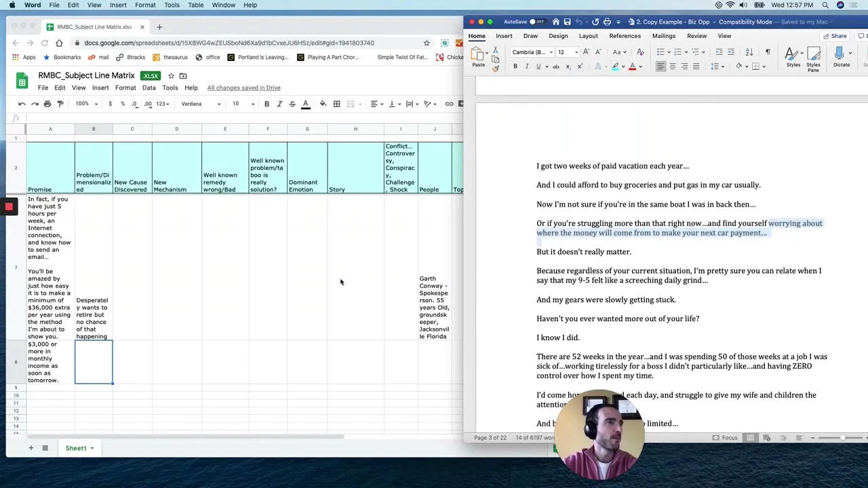Click Clear All Formatting icon in Word
This screenshot has height=488, width=868.
point(640,52)
